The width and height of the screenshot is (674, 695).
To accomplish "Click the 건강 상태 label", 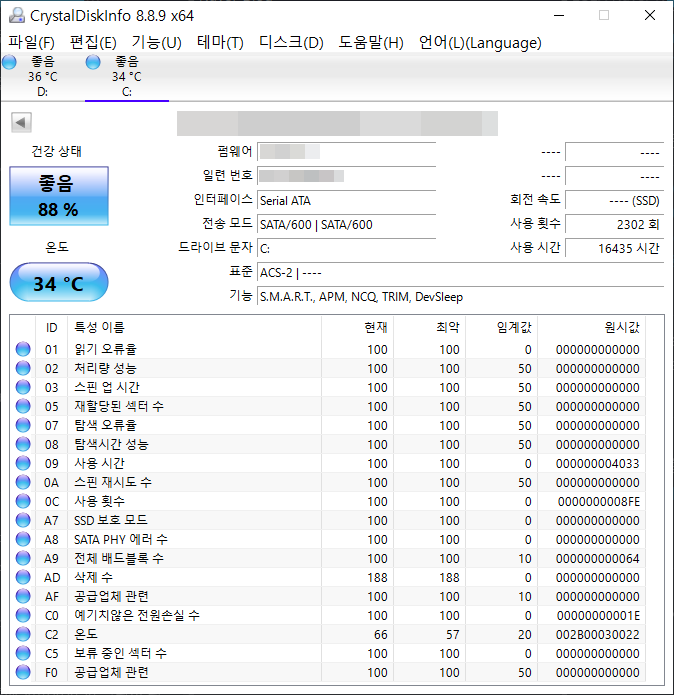I will [56, 151].
